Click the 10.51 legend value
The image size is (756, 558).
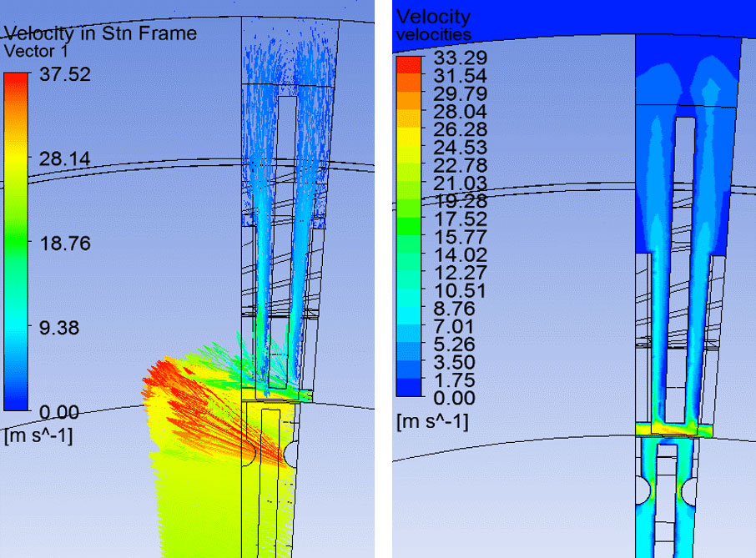click(x=461, y=290)
